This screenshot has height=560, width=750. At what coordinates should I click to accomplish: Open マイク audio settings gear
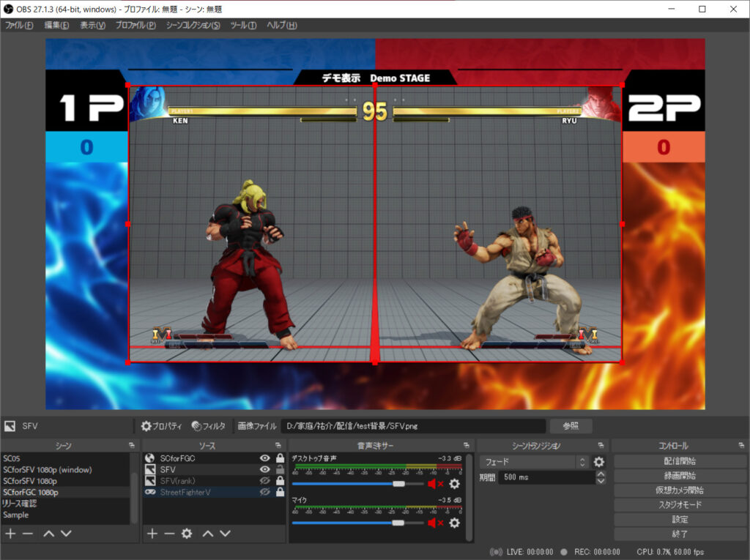(454, 523)
